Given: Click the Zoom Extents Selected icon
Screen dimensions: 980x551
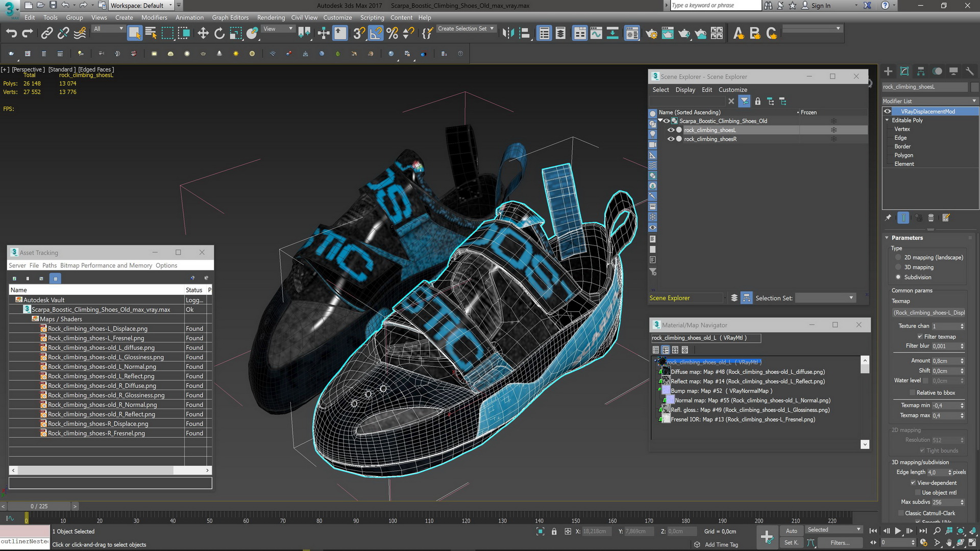Looking at the screenshot, I should click(960, 531).
